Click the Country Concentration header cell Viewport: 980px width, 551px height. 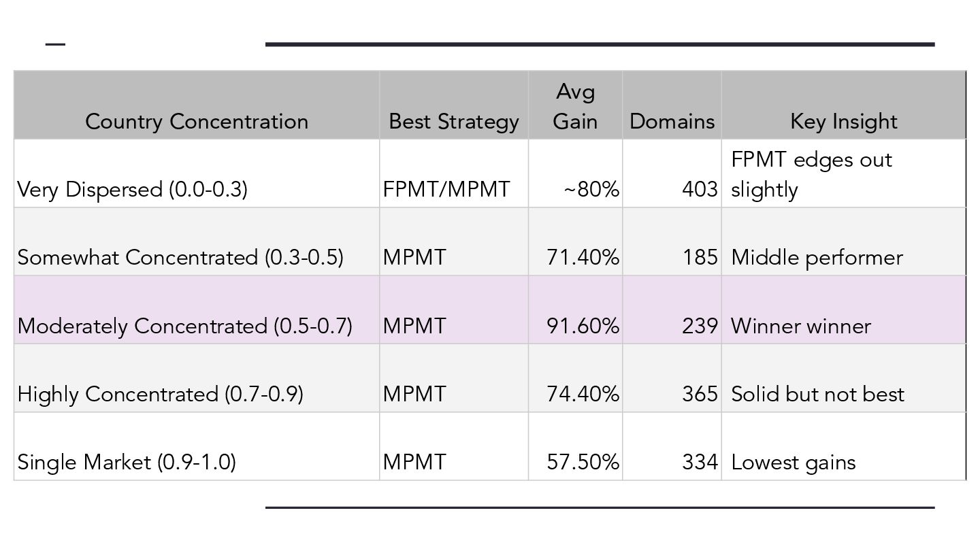(x=197, y=105)
